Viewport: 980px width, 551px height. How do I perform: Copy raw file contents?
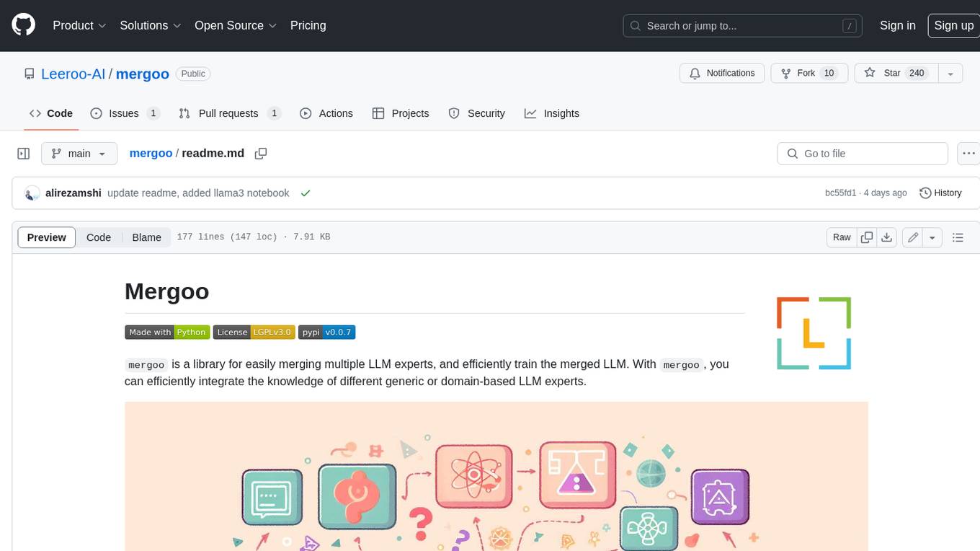pos(867,237)
